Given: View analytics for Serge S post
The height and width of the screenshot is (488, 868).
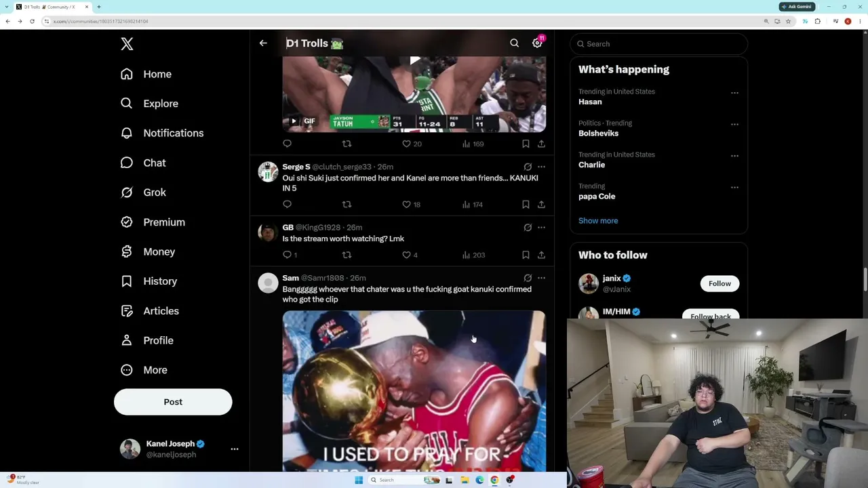Looking at the screenshot, I should pyautogui.click(x=473, y=204).
